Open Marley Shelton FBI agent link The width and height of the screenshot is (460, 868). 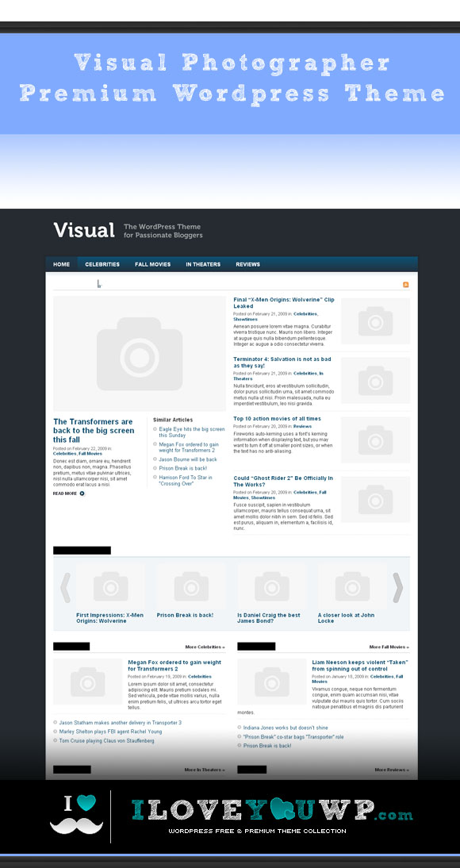[x=110, y=732]
